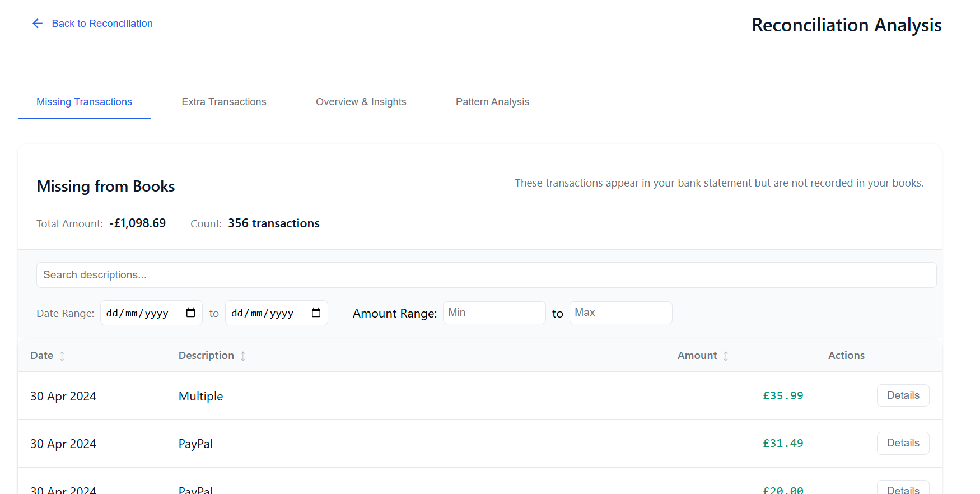Switch to Missing Transactions tab

click(84, 102)
